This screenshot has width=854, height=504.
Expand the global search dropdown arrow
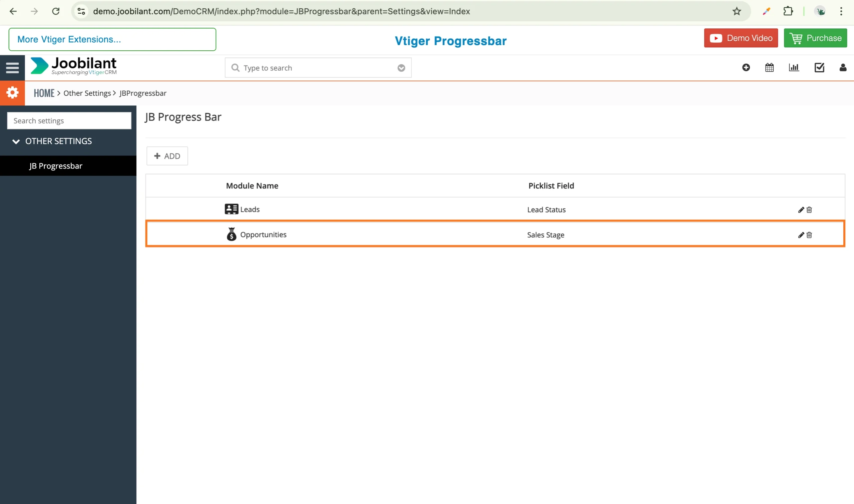(x=401, y=68)
